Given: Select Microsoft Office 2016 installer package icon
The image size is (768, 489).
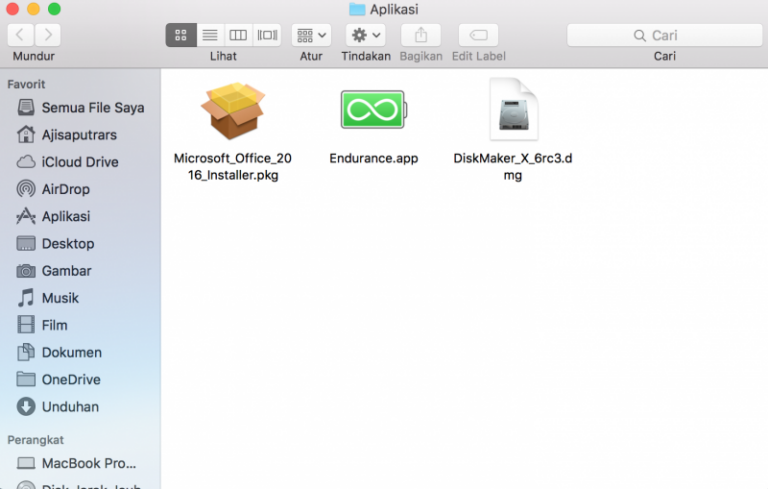Looking at the screenshot, I should [x=233, y=110].
